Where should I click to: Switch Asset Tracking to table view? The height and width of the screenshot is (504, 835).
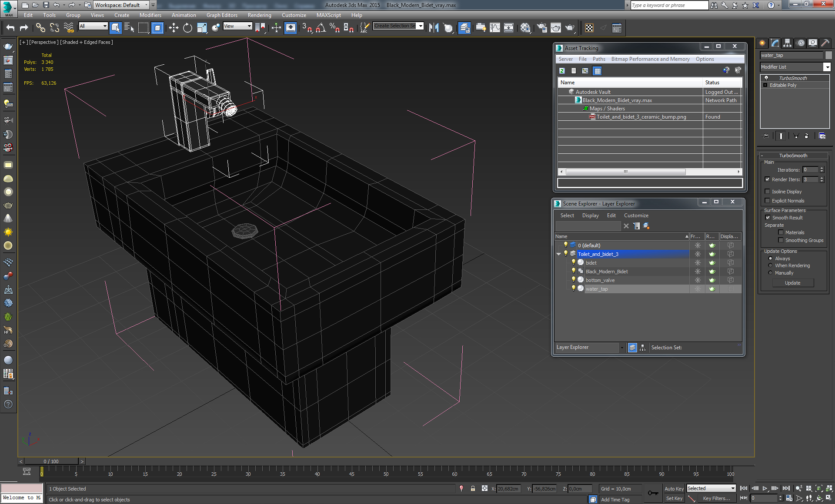pyautogui.click(x=598, y=70)
